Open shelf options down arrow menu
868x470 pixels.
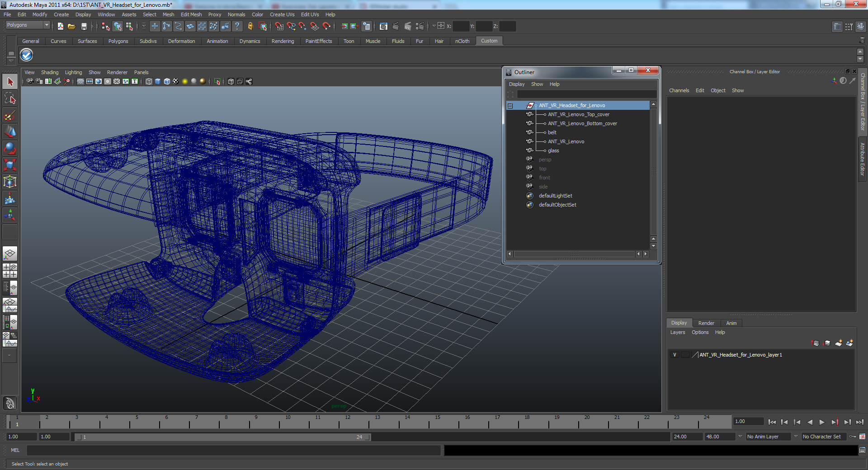pos(11,60)
